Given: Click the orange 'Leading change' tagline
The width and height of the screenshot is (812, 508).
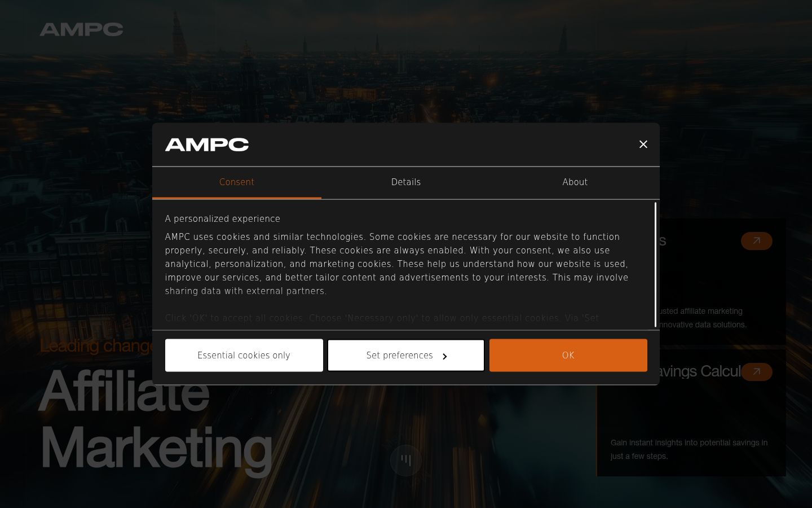Looking at the screenshot, I should (x=96, y=345).
